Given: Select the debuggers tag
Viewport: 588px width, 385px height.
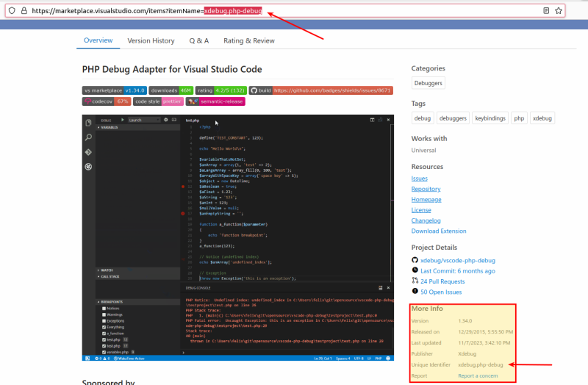Looking at the screenshot, I should 453,118.
